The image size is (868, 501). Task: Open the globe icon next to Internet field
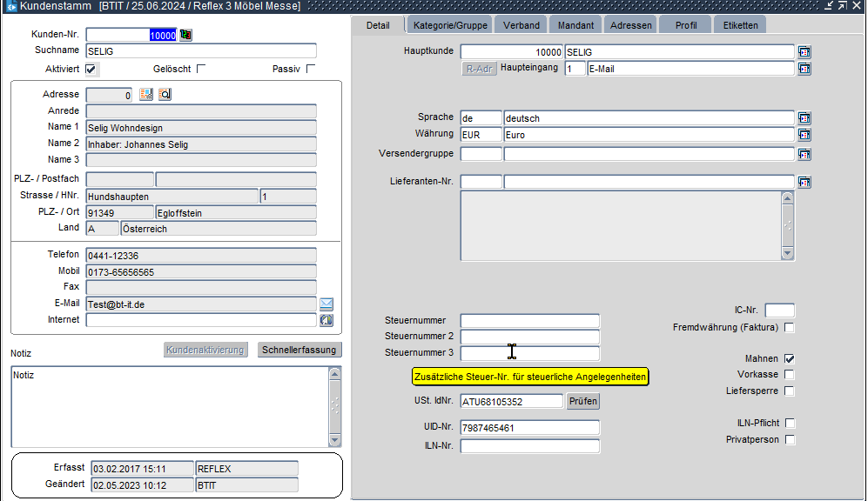(326, 320)
